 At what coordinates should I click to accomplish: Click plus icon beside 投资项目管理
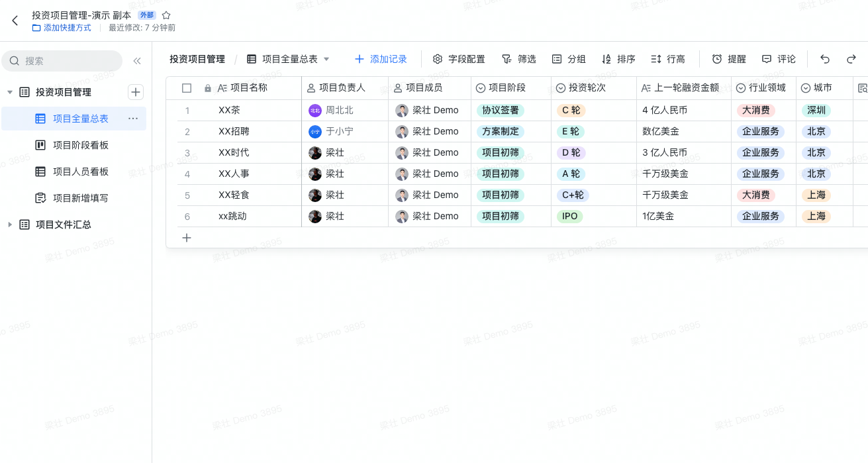pyautogui.click(x=136, y=92)
